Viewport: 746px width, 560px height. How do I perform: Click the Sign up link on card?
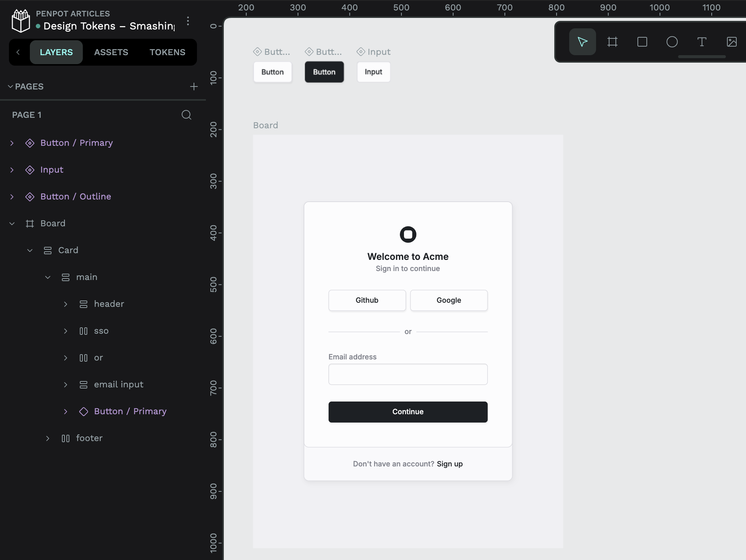(x=449, y=464)
